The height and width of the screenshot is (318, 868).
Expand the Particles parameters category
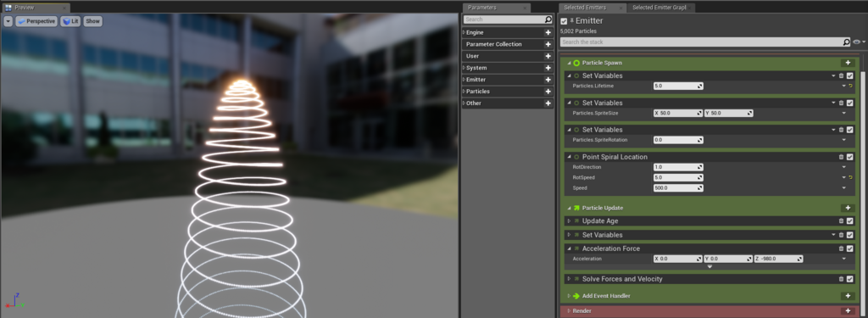pos(464,92)
